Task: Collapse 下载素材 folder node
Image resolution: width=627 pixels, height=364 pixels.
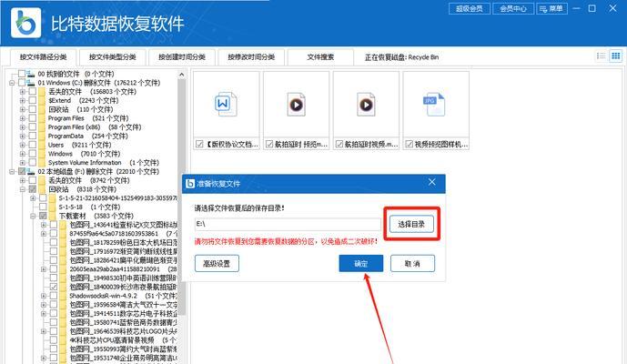Action: [33, 216]
